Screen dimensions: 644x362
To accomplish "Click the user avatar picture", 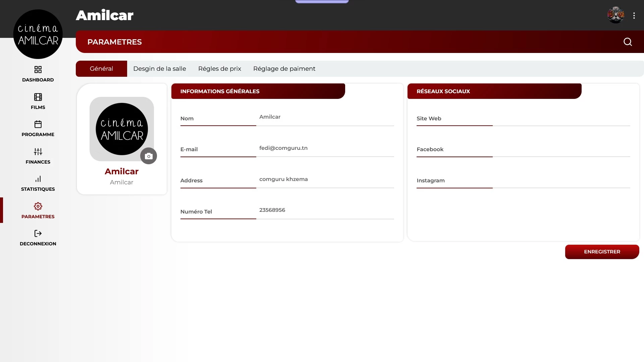I will coord(616,15).
